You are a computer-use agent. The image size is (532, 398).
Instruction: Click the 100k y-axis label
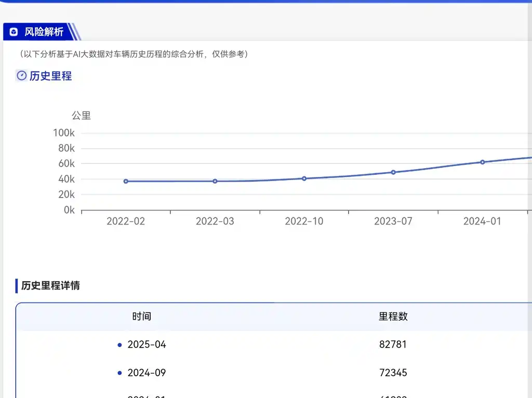64,133
